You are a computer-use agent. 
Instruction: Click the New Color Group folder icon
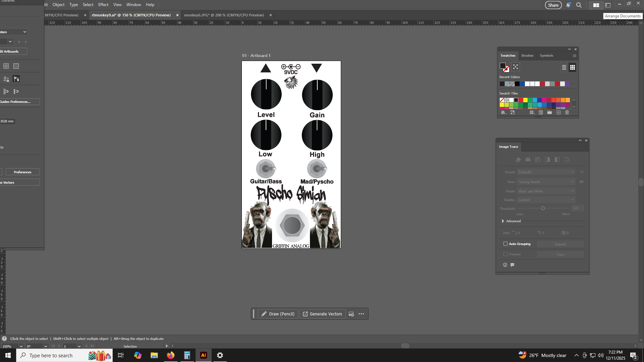click(x=549, y=113)
